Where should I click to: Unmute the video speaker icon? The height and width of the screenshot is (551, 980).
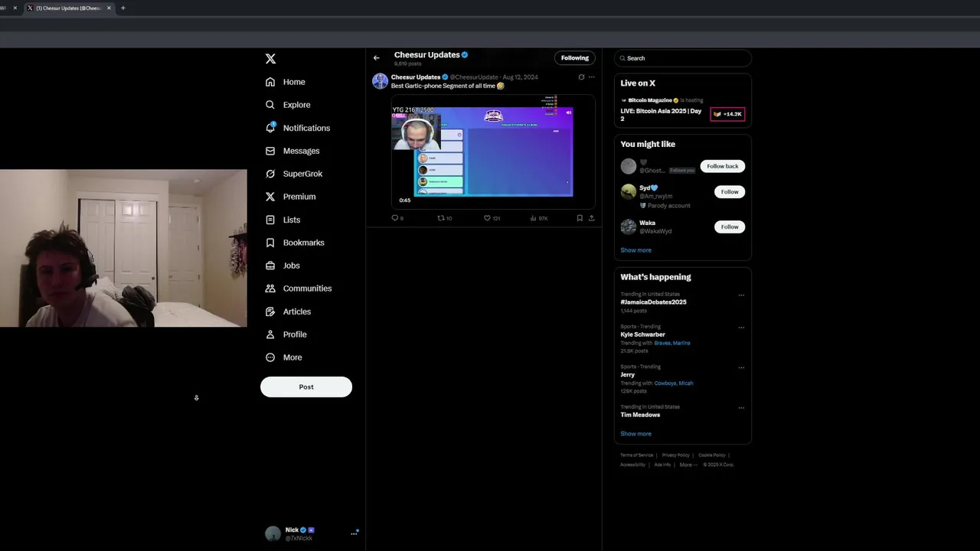tap(569, 112)
